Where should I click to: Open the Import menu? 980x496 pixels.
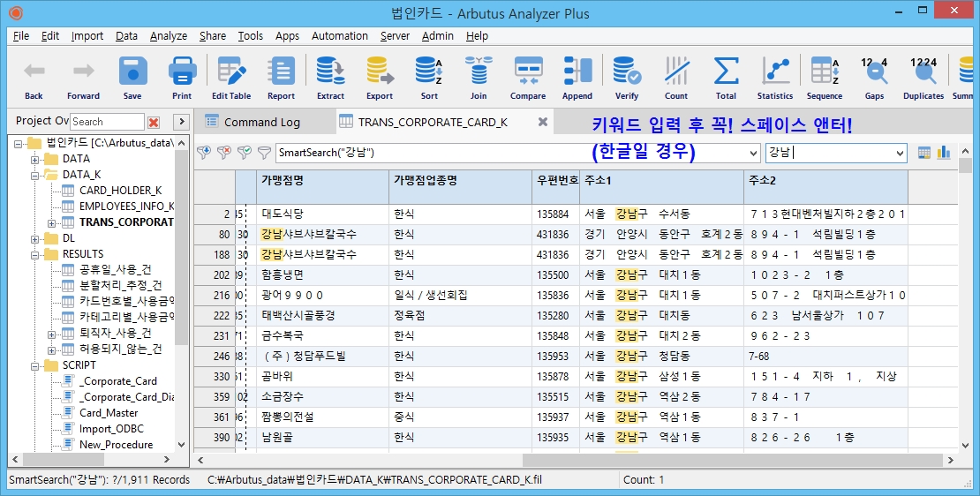pyautogui.click(x=87, y=36)
